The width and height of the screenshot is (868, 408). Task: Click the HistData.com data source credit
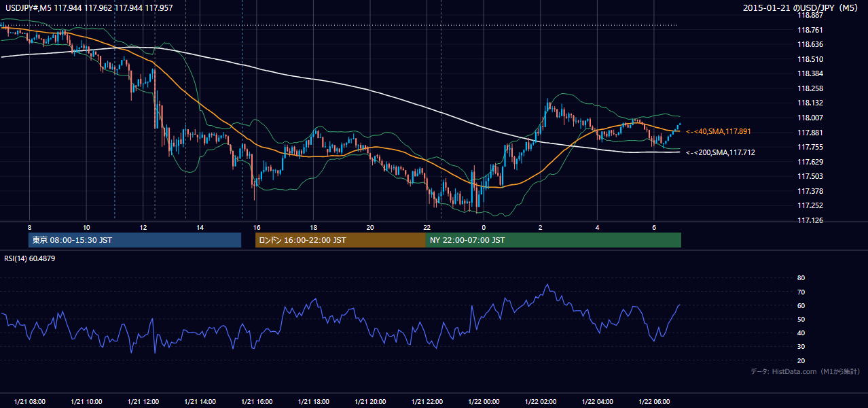(805, 371)
